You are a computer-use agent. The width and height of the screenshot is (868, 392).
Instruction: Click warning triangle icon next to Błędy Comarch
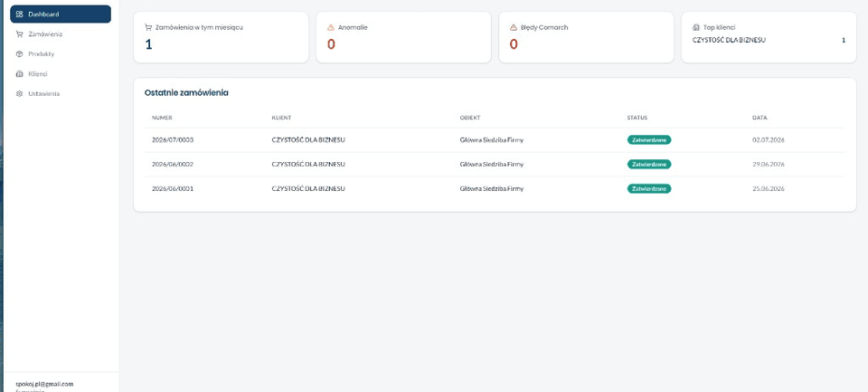514,27
